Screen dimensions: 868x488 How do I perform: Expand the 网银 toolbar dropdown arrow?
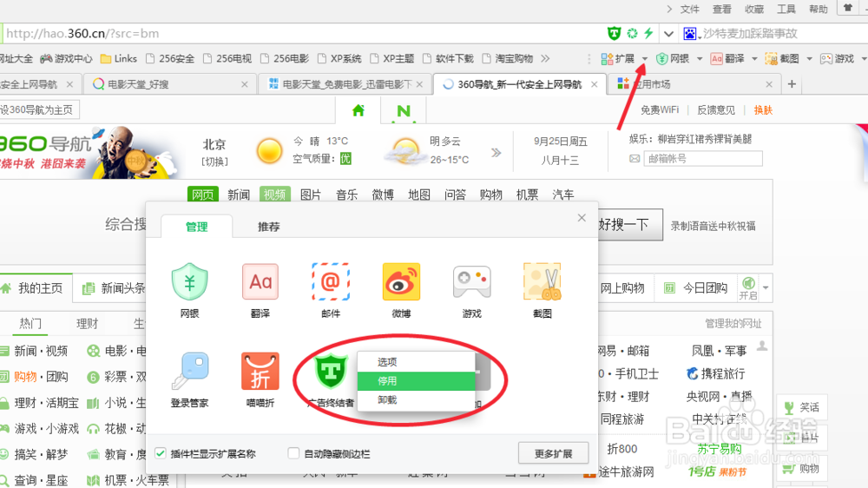700,59
